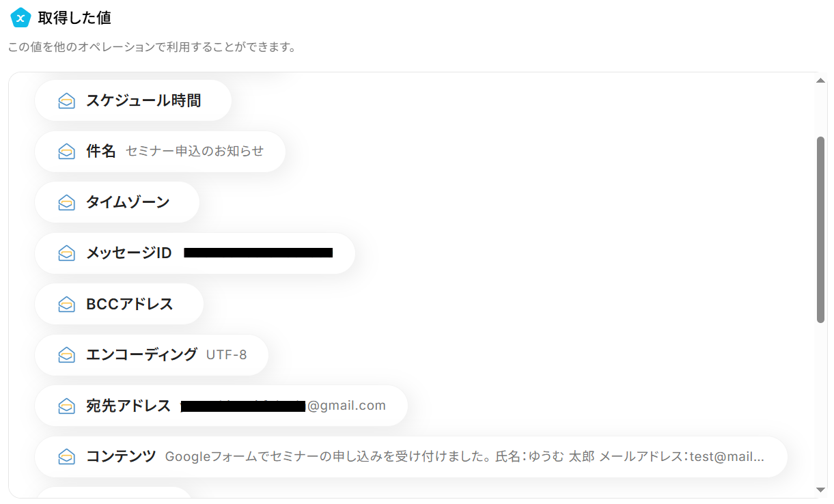Viewport: 834px width, 504px height.
Task: Click envelope icon next to メッセージID
Action: click(x=66, y=253)
